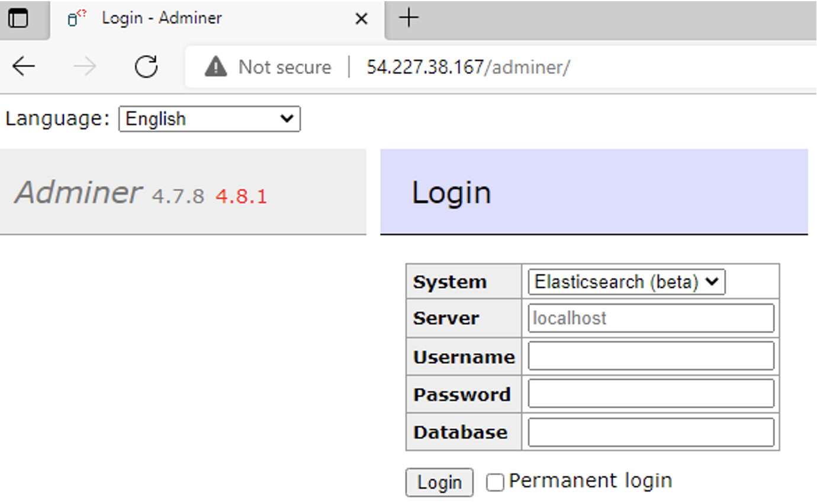Enable the Permanent login checkbox
Viewport: 817px width, 504px height.
495,483
